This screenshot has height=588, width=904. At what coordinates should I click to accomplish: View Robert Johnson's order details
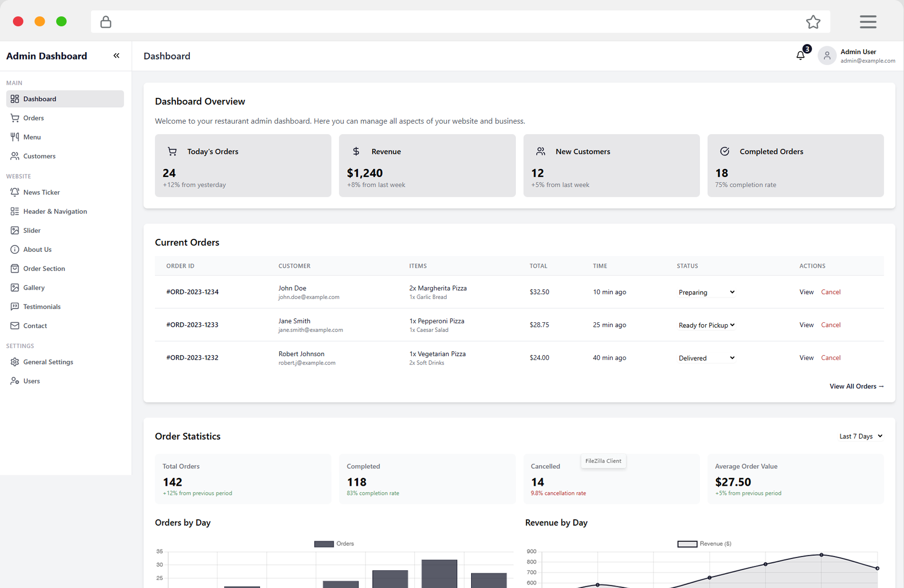806,358
